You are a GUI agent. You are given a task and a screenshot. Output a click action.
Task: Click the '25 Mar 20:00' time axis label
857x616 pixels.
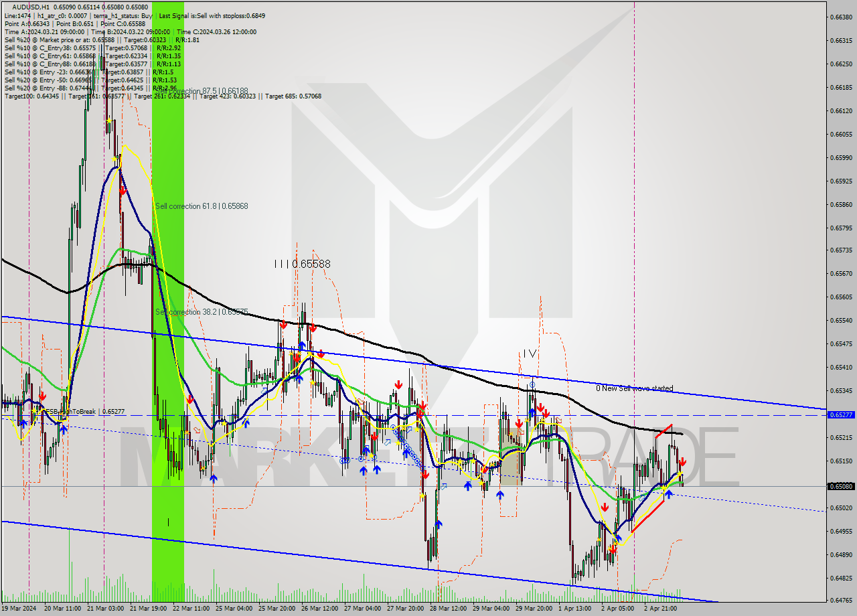point(277,609)
